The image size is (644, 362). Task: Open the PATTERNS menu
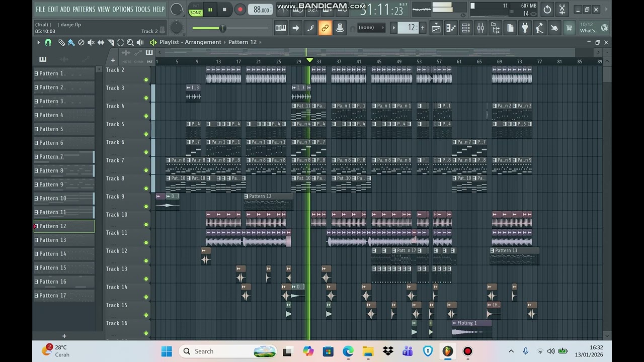[x=84, y=9]
